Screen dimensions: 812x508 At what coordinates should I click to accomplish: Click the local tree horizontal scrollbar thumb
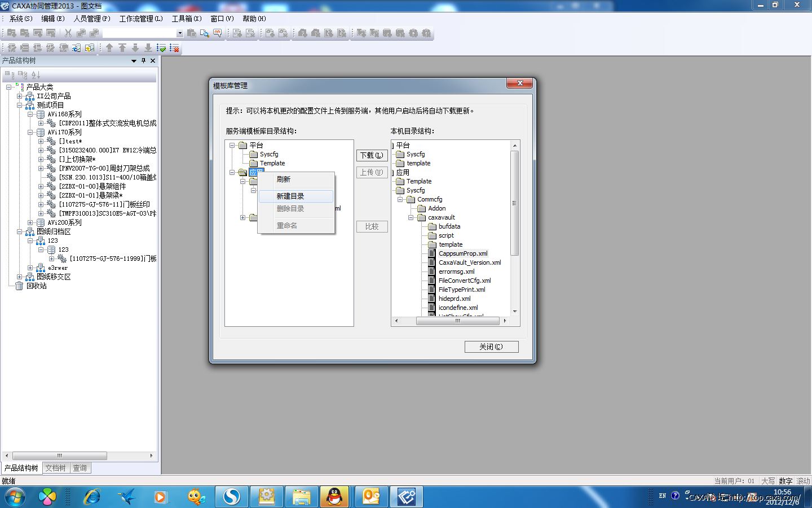(x=457, y=321)
